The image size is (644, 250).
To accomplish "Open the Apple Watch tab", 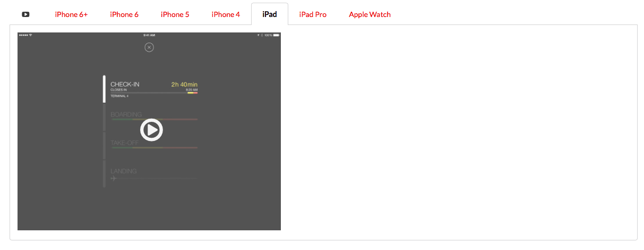I will pyautogui.click(x=370, y=14).
